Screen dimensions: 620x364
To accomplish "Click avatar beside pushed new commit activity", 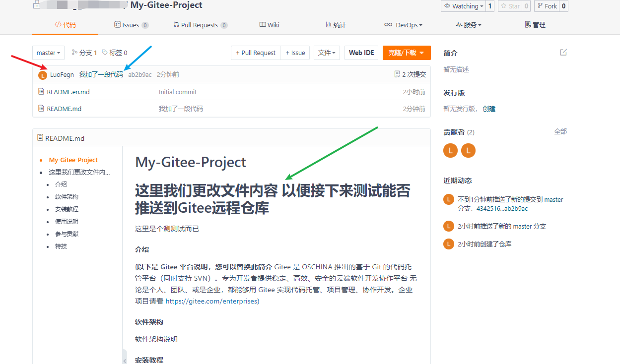I will (448, 200).
